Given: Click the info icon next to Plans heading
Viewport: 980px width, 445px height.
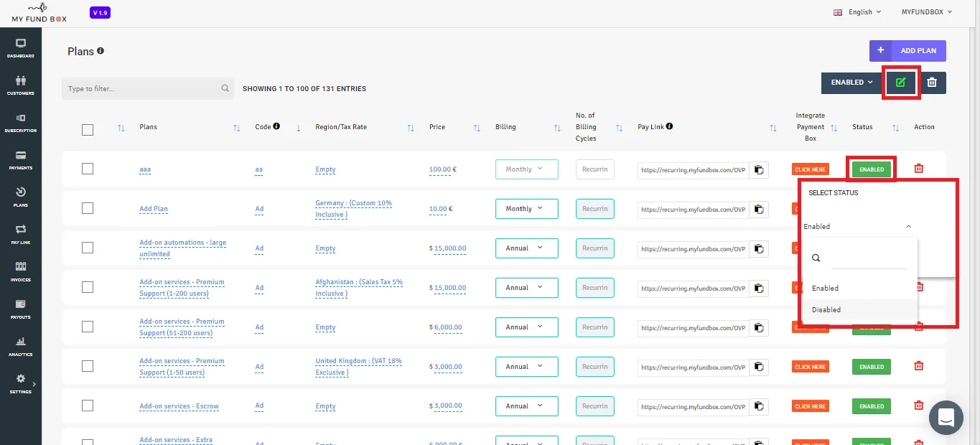Looking at the screenshot, I should 101,51.
